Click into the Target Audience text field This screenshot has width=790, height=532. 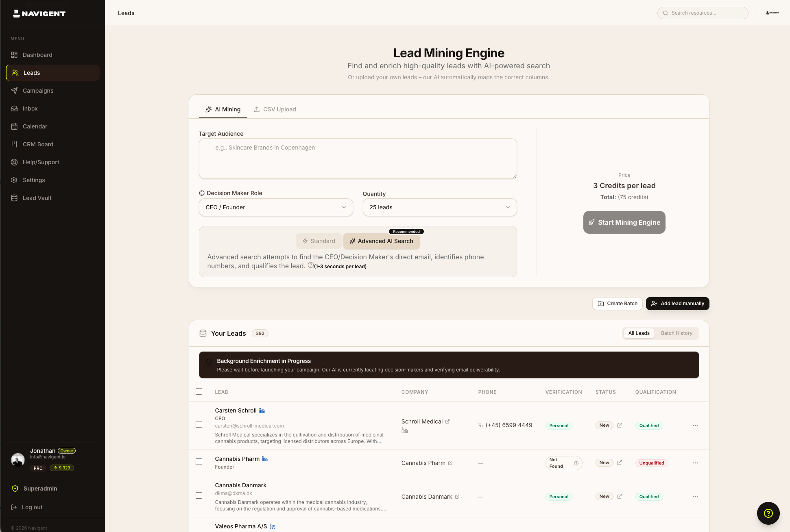point(358,159)
